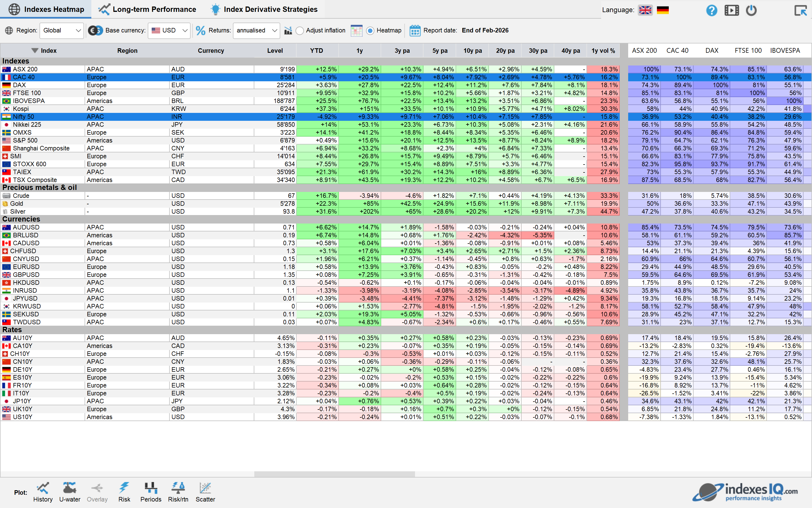Open the Base currency USD dropdown
This screenshot has width=812, height=508.
pyautogui.click(x=169, y=30)
